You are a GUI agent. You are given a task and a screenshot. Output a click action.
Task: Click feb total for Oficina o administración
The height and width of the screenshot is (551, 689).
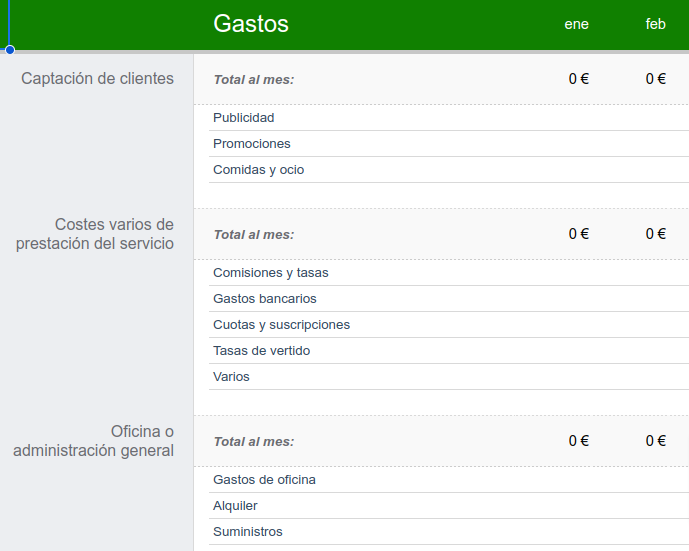pos(656,441)
